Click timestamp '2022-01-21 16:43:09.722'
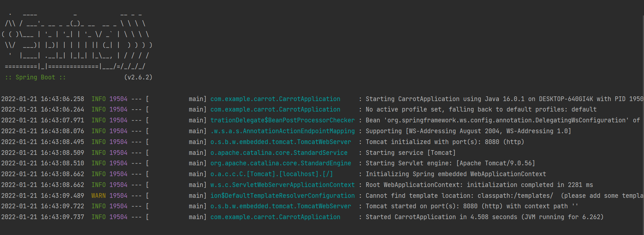The height and width of the screenshot is (235, 644). point(43,206)
